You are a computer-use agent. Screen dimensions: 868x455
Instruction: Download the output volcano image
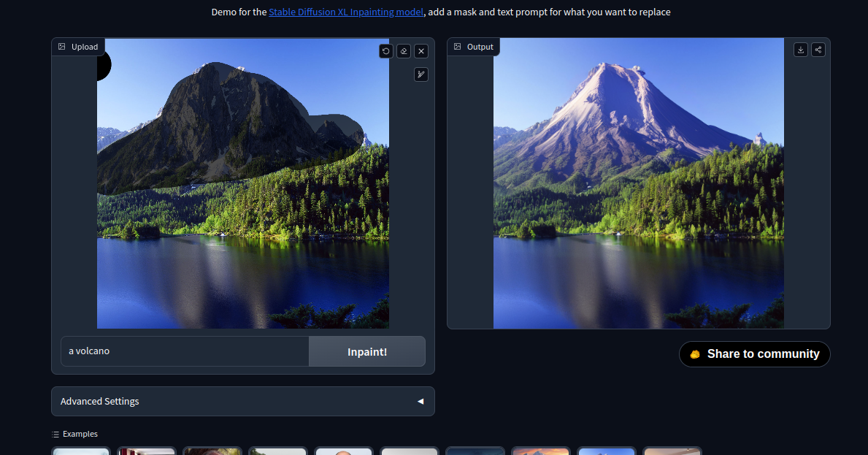(801, 50)
